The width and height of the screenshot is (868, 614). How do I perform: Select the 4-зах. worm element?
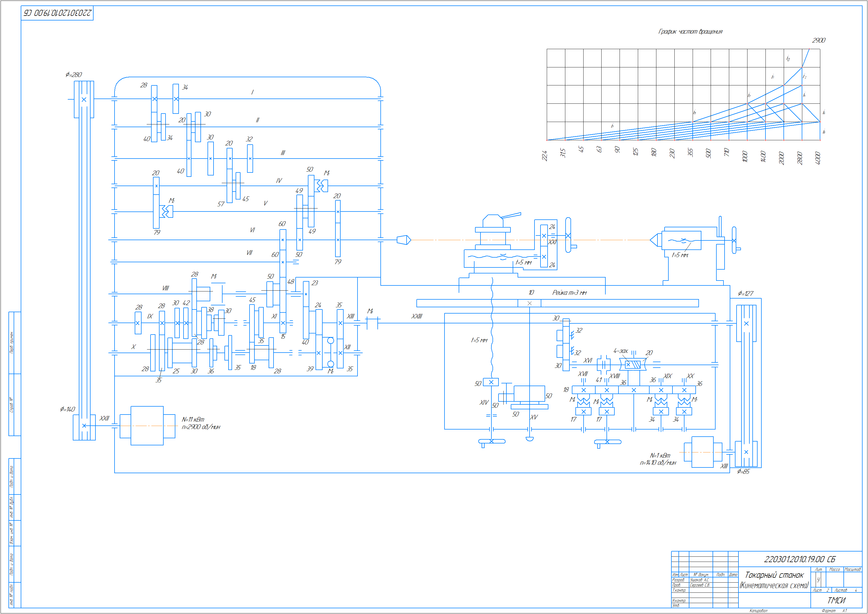click(632, 365)
